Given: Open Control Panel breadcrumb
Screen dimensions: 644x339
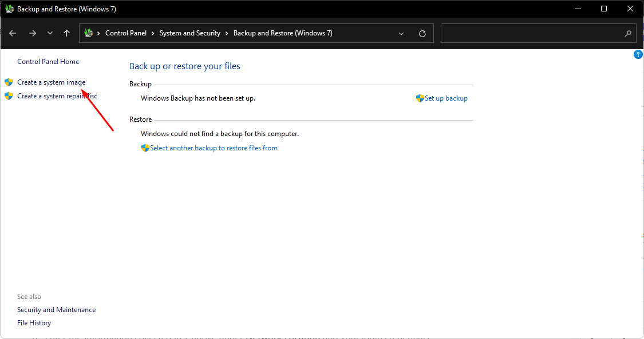Looking at the screenshot, I should (x=126, y=33).
